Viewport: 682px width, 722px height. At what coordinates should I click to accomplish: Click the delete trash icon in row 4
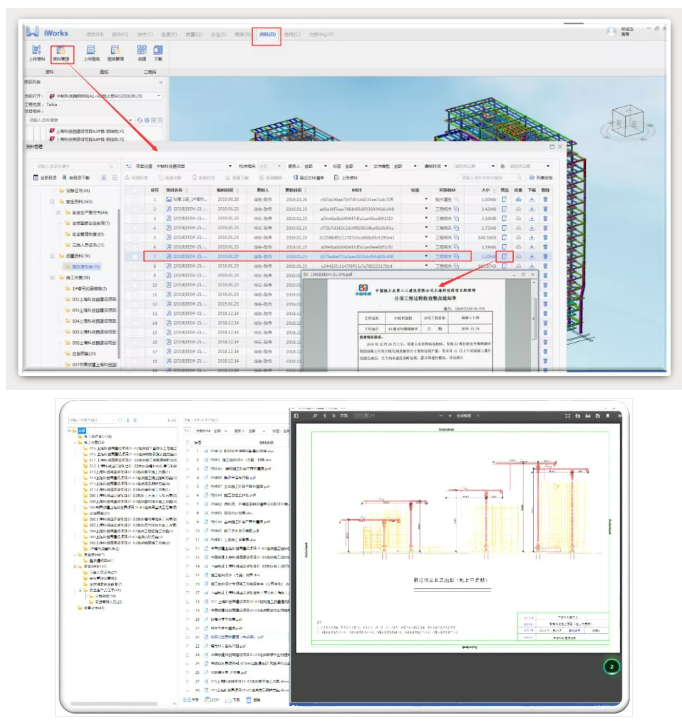[545, 228]
